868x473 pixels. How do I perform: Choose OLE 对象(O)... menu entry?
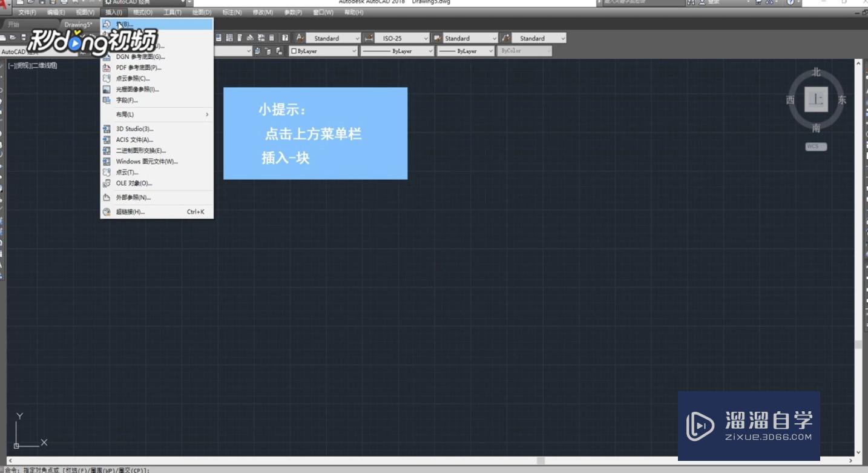pyautogui.click(x=157, y=184)
